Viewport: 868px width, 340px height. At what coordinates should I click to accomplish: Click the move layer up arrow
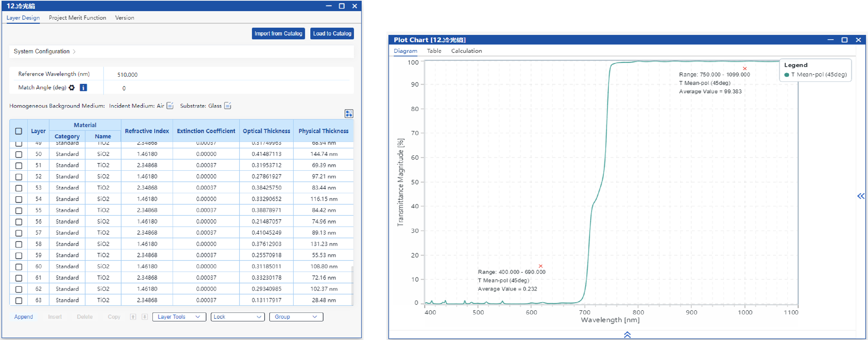coord(133,317)
